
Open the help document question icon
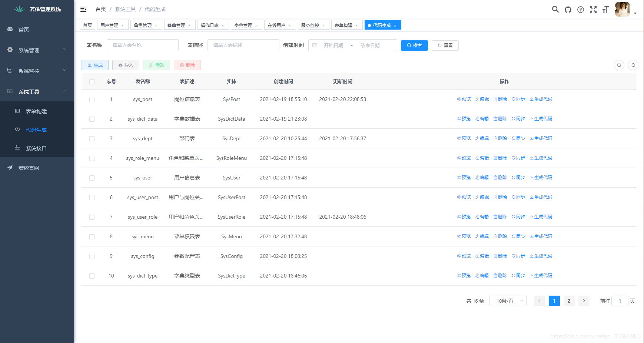pyautogui.click(x=581, y=10)
